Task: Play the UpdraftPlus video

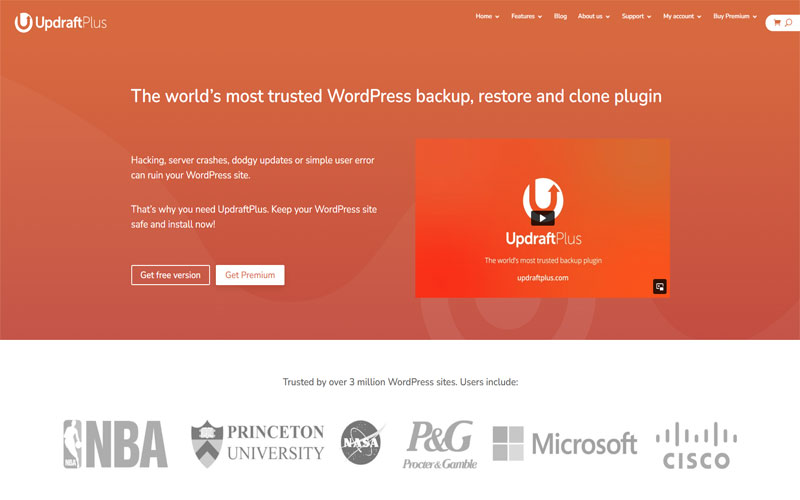Action: click(x=542, y=218)
